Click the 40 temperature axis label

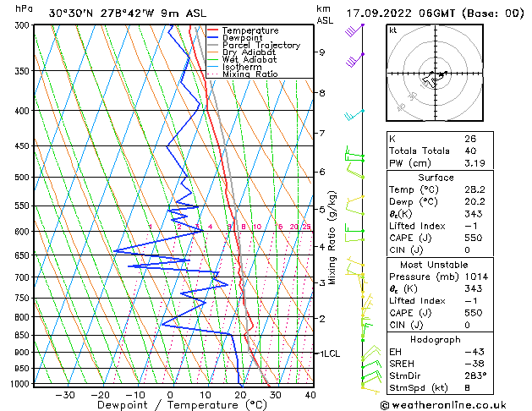click(310, 395)
